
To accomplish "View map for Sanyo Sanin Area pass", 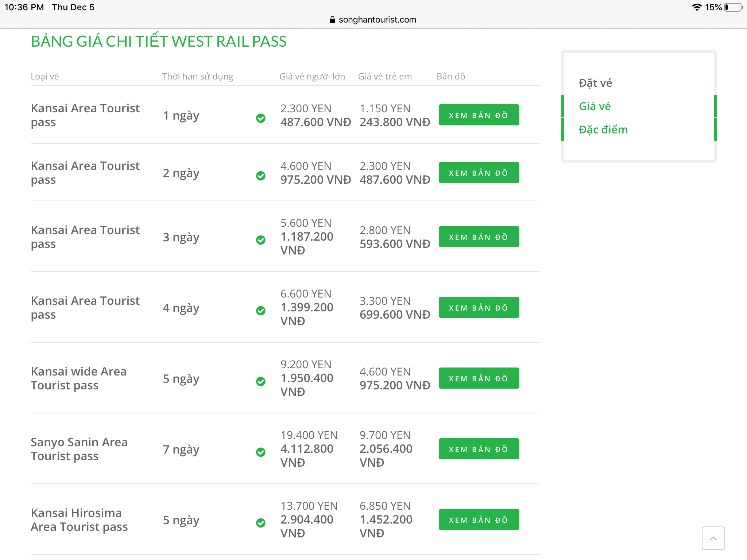I will pos(479,449).
